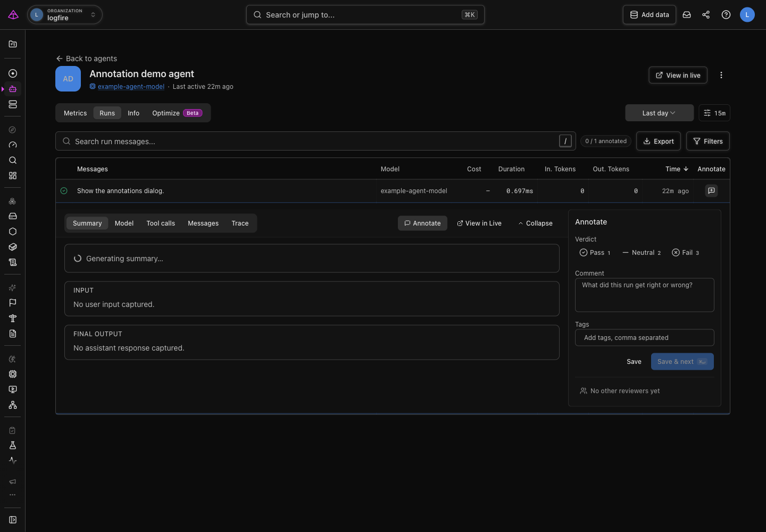Go back to agents list
Screen dimensions: 766x532
[86, 59]
